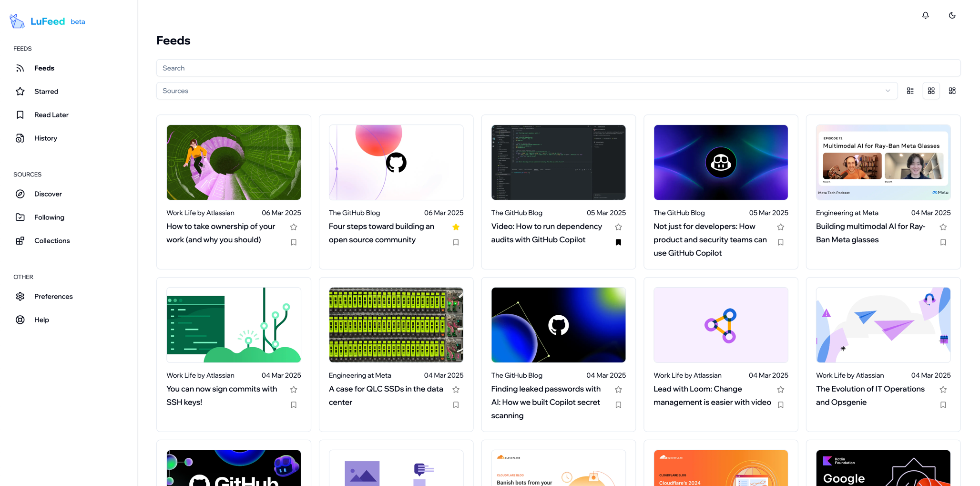
Task: Star 'The Evolution of IT Operations' article
Action: (943, 390)
